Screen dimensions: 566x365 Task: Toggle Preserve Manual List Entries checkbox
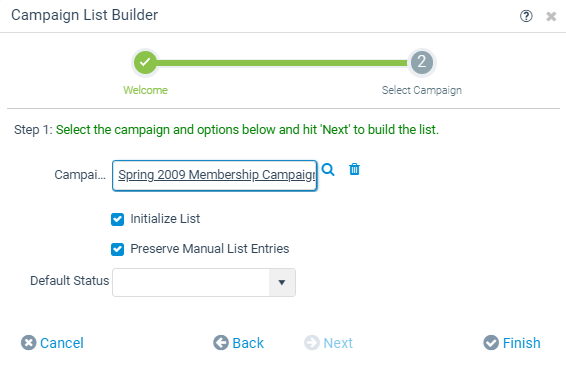tap(117, 249)
